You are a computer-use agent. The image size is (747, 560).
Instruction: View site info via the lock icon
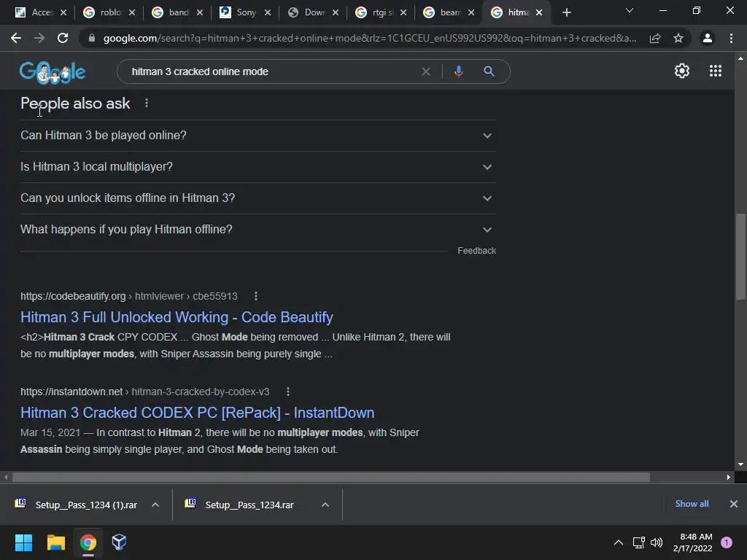pyautogui.click(x=92, y=38)
